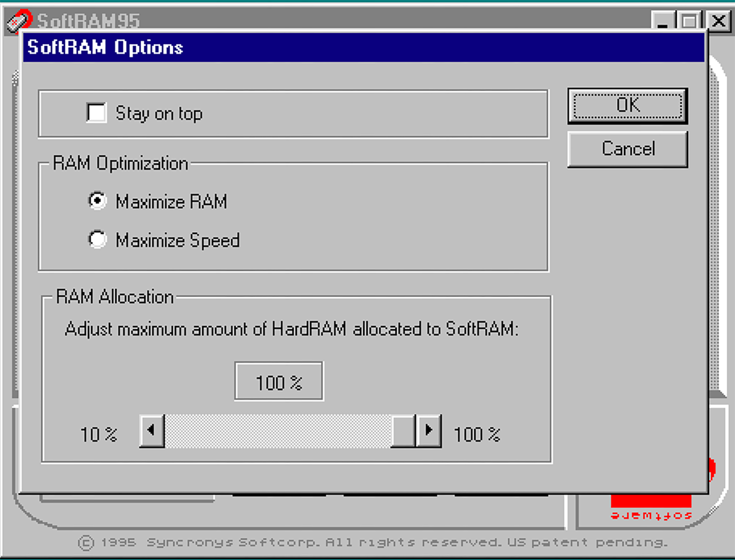Screen dimensions: 735x560
Task: Click the SoftRAM Options title bar
Action: [364, 47]
